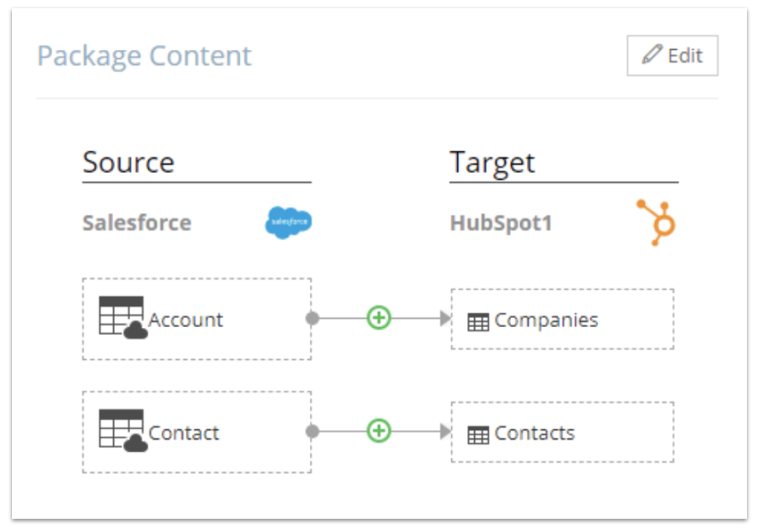Click the HubSpot1 target connection name
Viewport: 759px width, 532px height.
[x=501, y=224]
